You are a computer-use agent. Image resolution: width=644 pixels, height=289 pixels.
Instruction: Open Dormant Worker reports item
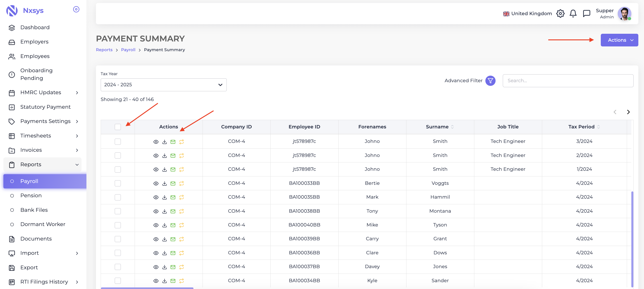coord(43,224)
